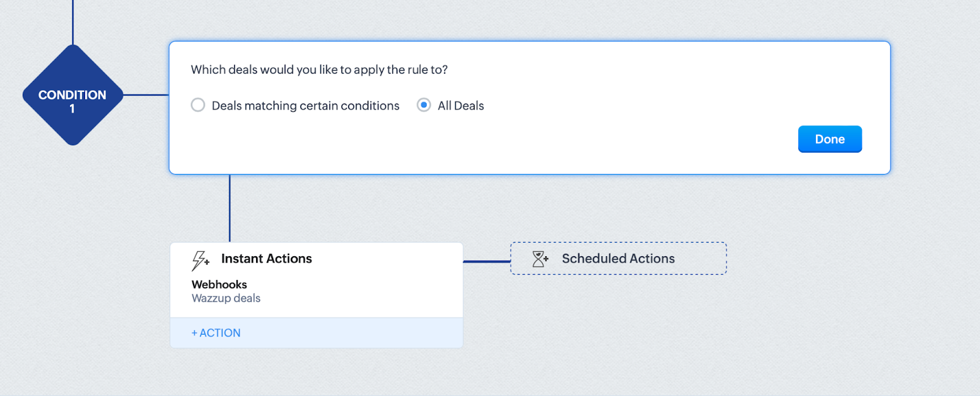Click the number 1 inside the Condition diamond

pyautogui.click(x=72, y=109)
